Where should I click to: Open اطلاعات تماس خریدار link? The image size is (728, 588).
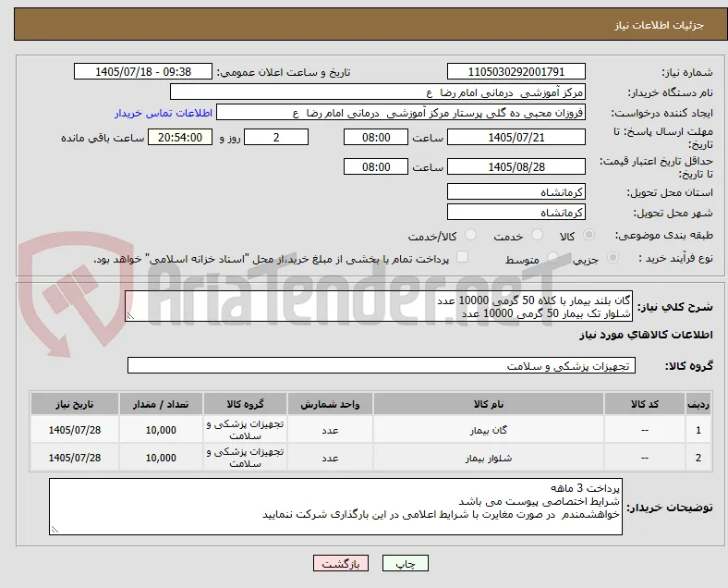point(164,113)
